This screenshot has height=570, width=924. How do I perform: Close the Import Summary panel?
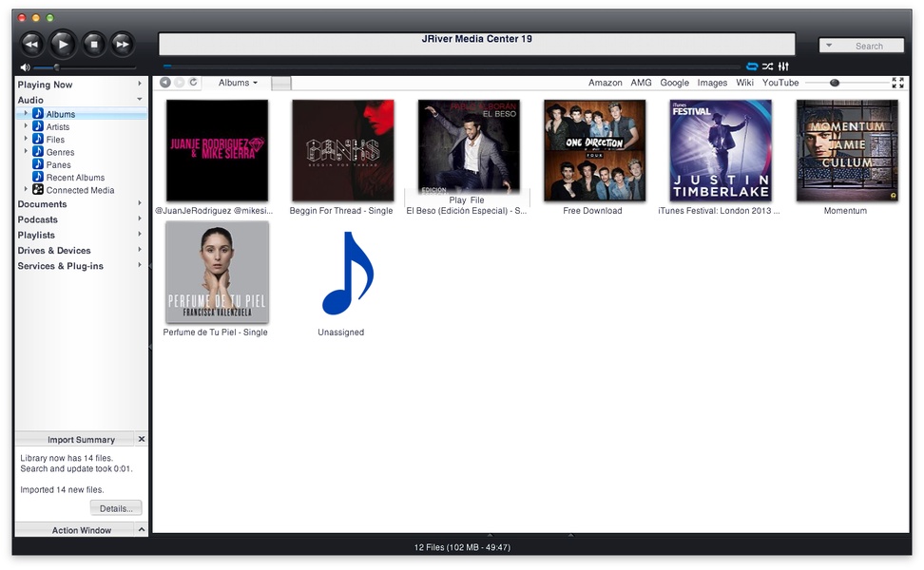tap(142, 439)
